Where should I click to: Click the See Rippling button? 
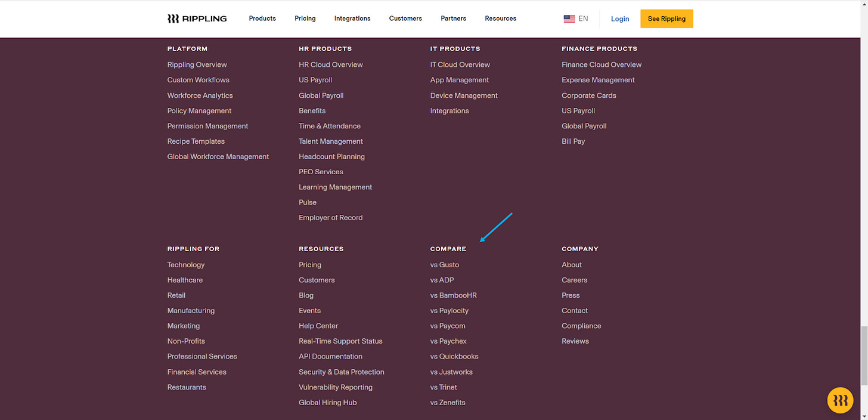coord(666,18)
